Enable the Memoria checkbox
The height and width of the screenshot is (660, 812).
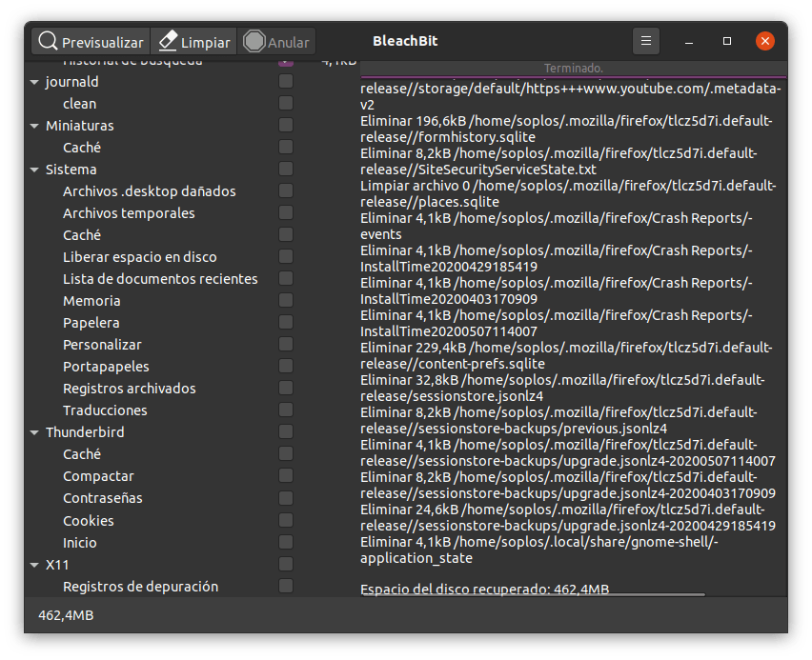coord(286,300)
